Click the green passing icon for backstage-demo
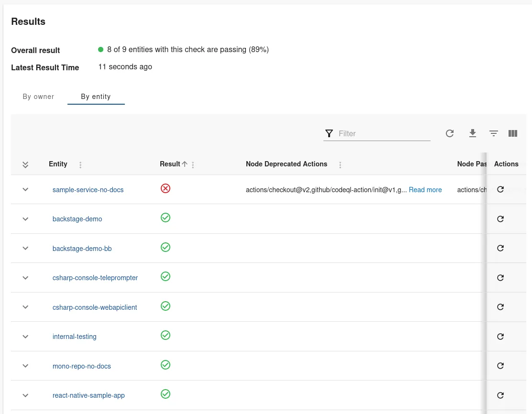The image size is (532, 414). pos(166,218)
